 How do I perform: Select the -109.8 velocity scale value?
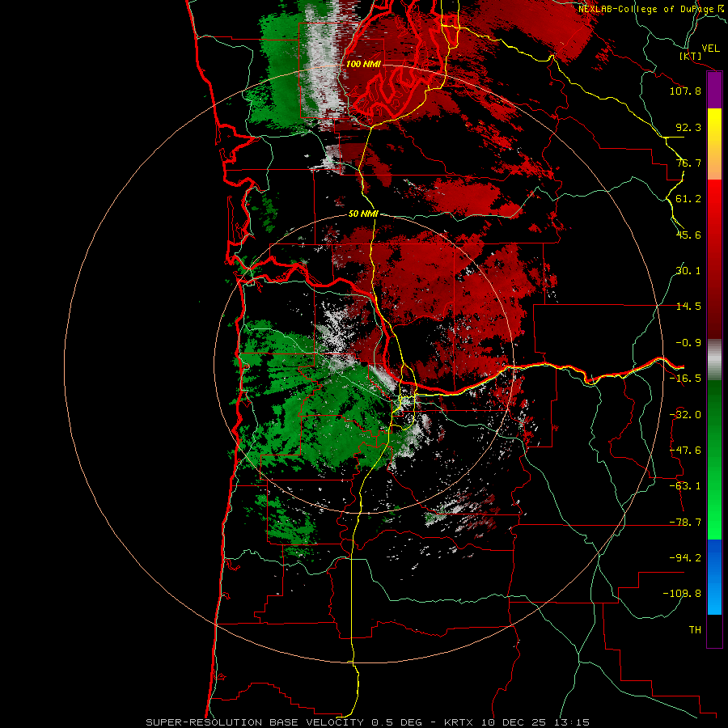point(682,594)
